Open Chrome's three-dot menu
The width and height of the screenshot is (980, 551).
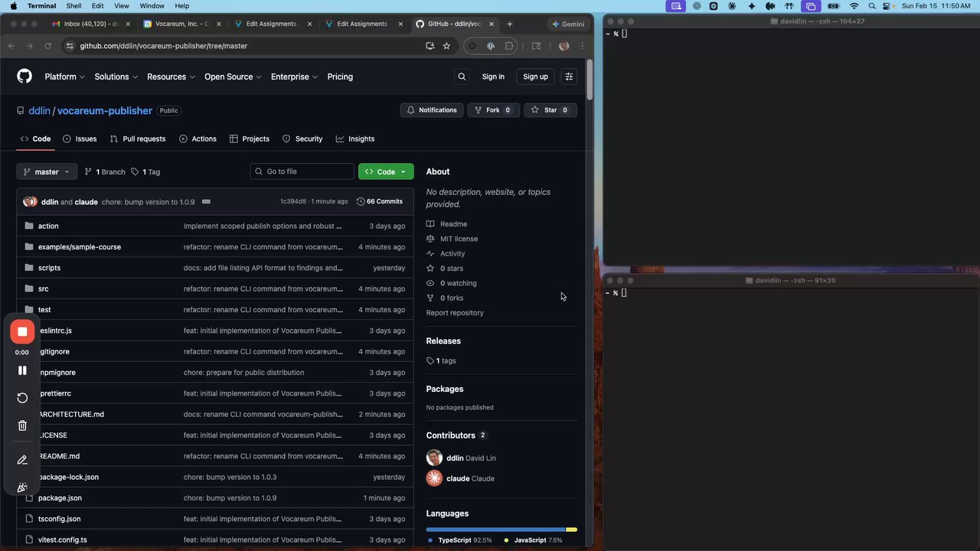(583, 46)
